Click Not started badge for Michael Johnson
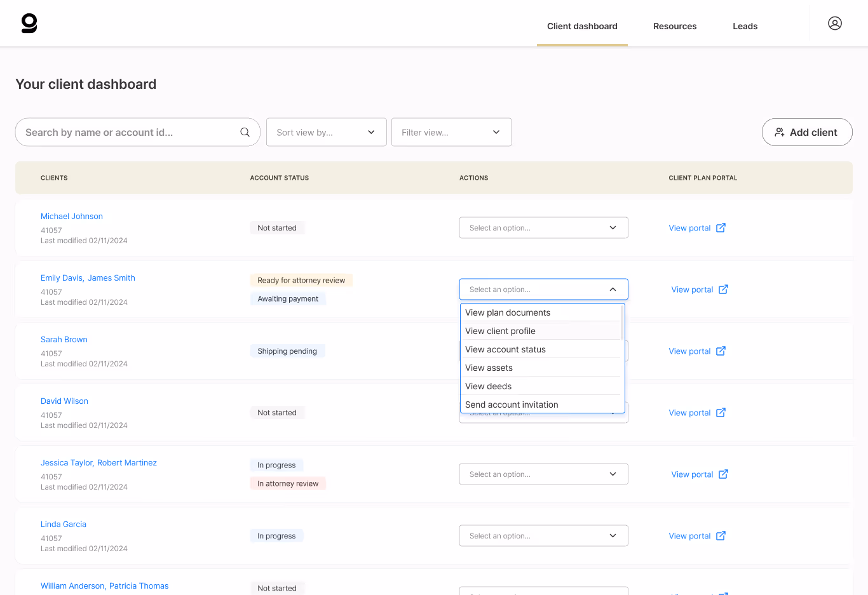The image size is (868, 595). pyautogui.click(x=277, y=228)
